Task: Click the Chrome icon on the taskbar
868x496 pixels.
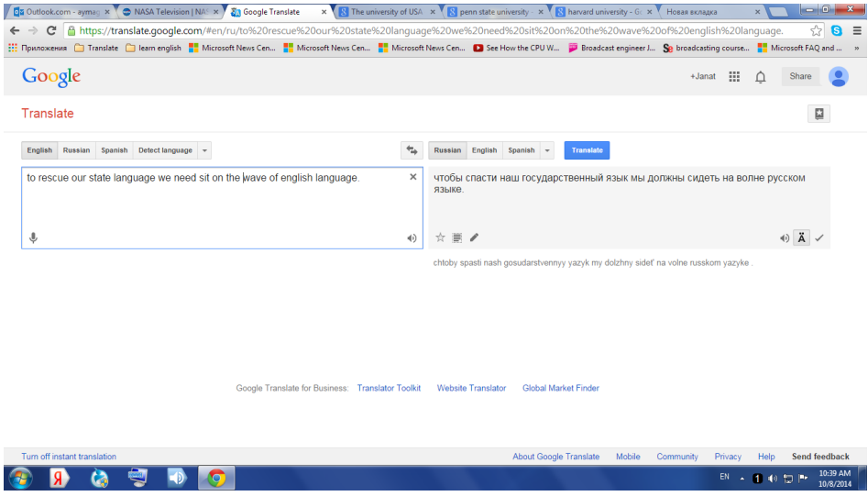Action: 216,478
